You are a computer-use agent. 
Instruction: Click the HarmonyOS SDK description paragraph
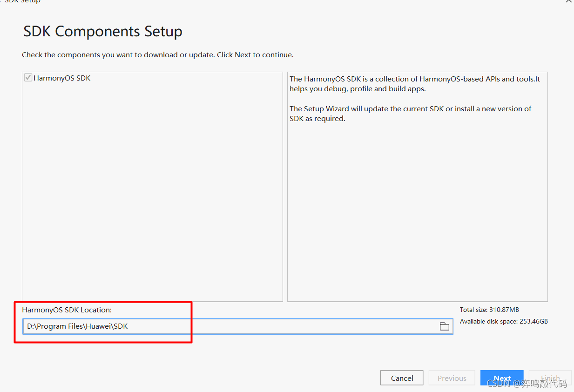415,84
